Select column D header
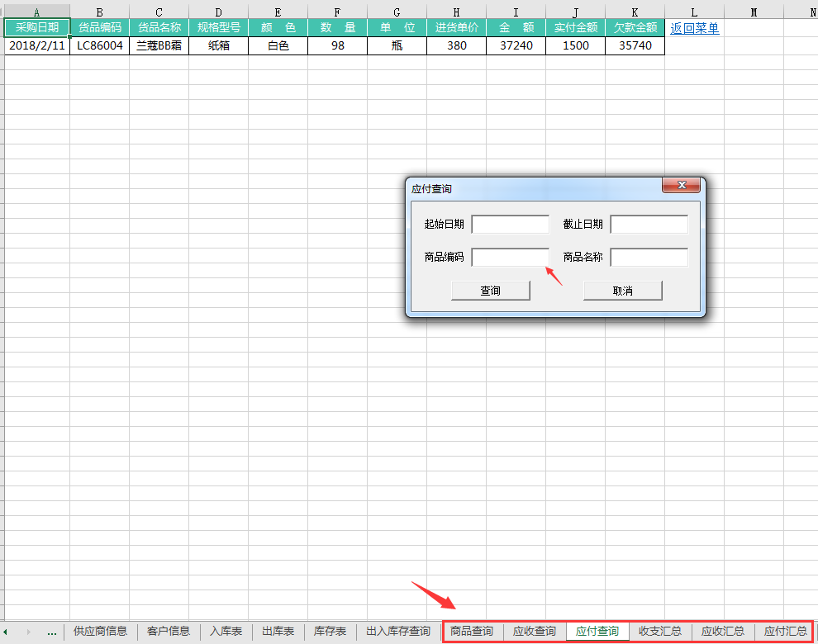Image resolution: width=818 pixels, height=644 pixels. coord(218,12)
